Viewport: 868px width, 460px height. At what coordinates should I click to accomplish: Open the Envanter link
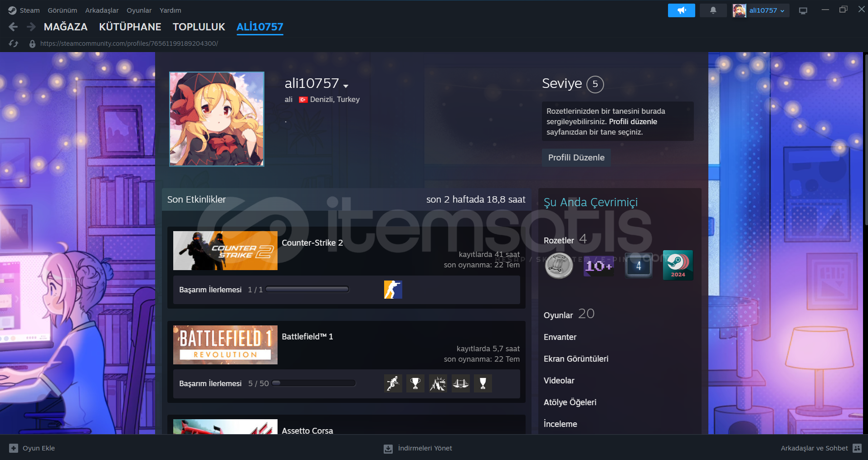[x=560, y=337]
